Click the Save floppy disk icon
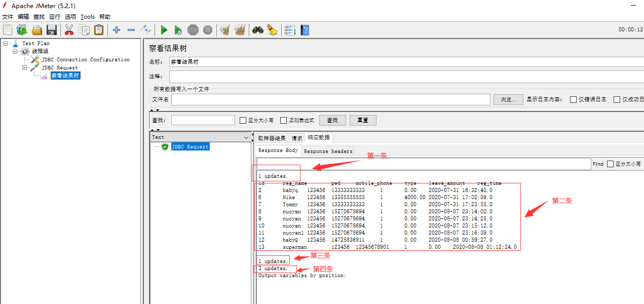 (52, 30)
